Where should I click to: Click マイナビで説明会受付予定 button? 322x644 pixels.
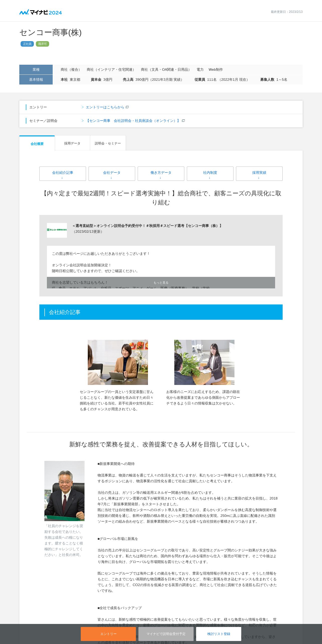pos(166,634)
